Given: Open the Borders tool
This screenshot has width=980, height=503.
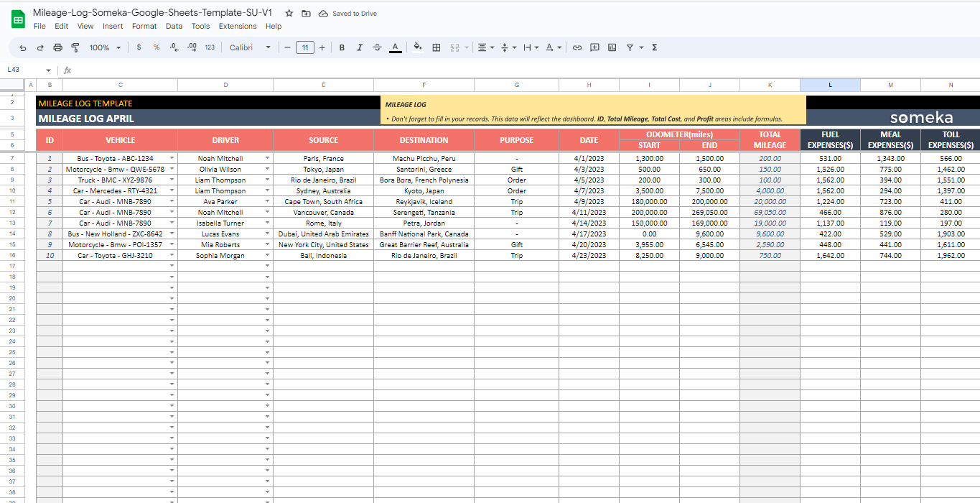Looking at the screenshot, I should 437,48.
